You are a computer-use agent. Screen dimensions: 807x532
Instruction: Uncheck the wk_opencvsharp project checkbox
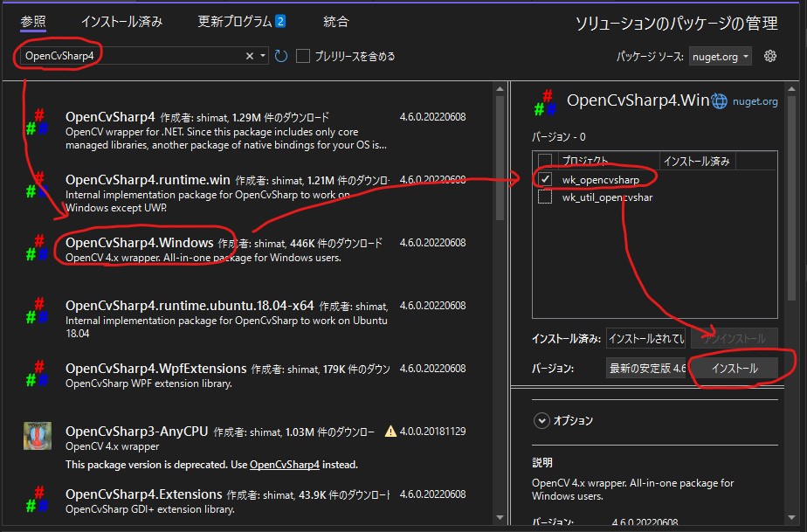[544, 179]
